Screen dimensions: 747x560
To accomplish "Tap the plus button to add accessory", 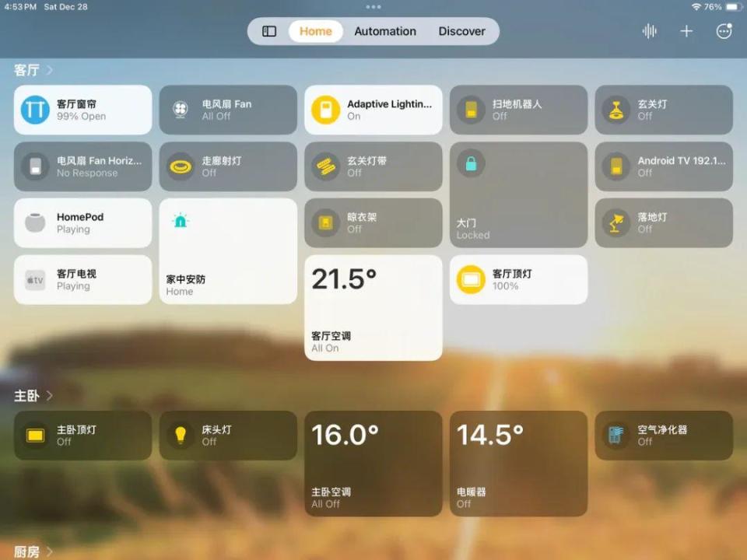I will point(686,31).
